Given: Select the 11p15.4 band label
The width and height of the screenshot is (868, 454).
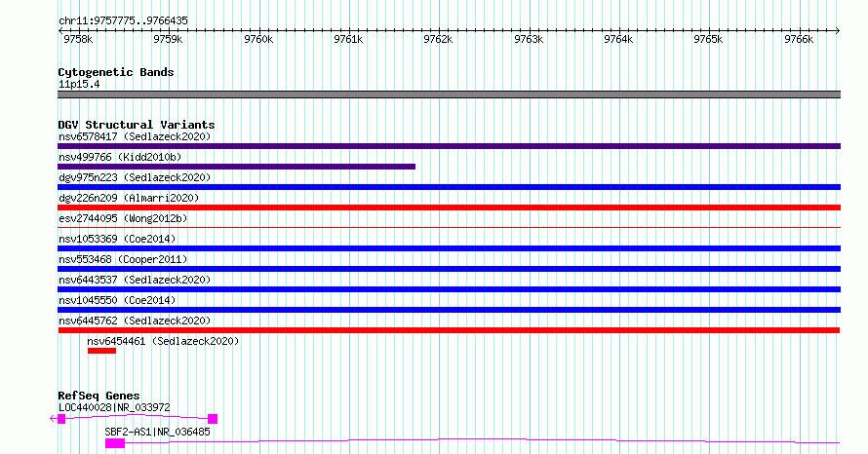Looking at the screenshot, I should [79, 84].
